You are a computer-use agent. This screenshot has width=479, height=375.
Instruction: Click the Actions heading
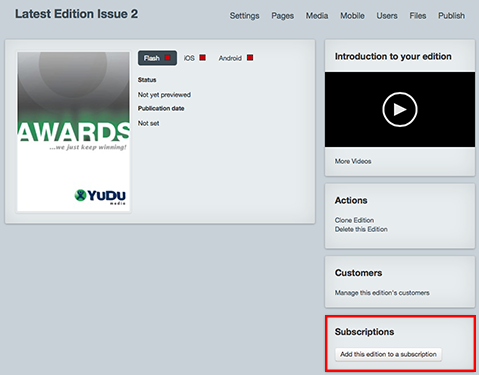[351, 200]
